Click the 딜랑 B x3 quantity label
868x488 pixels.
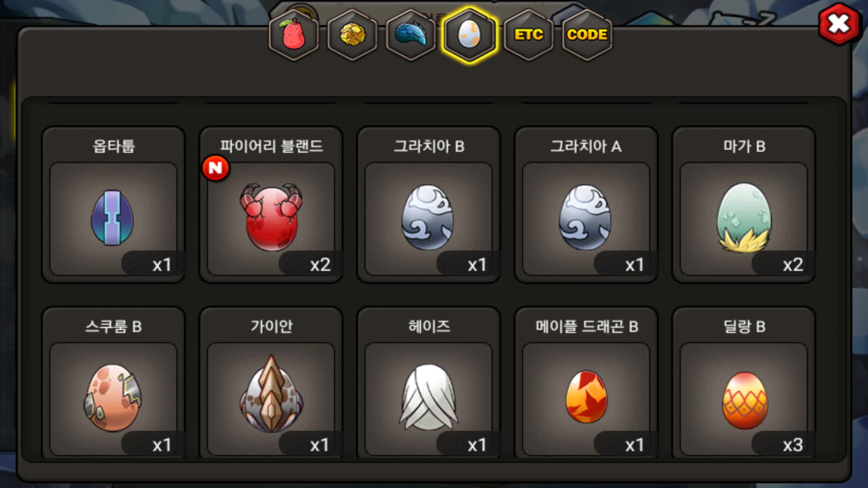793,445
